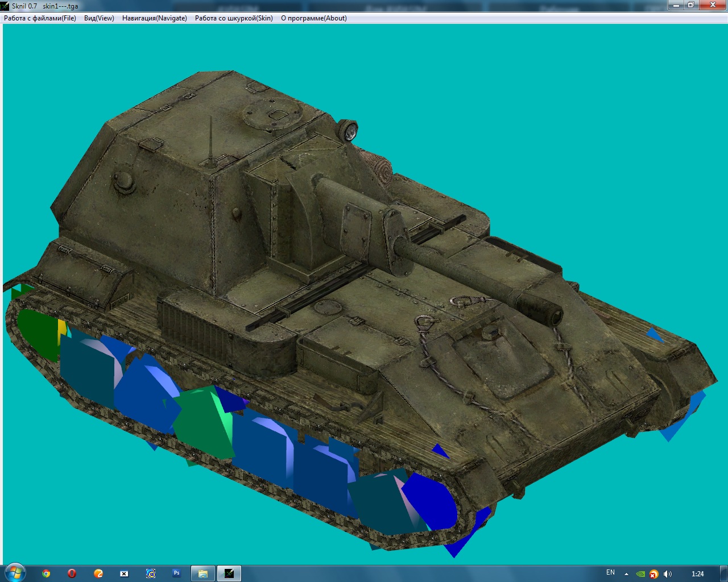Image resolution: width=728 pixels, height=582 pixels.
Task: Launch Opera browser from the taskbar
Action: coord(72,573)
